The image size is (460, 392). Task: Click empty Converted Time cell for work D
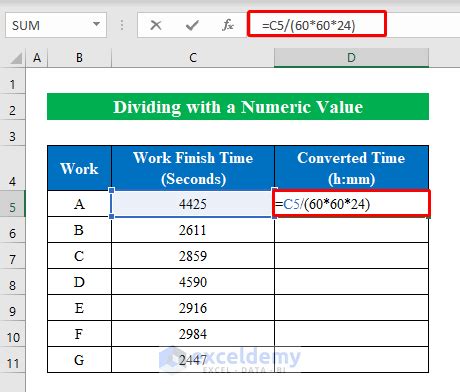(x=352, y=282)
